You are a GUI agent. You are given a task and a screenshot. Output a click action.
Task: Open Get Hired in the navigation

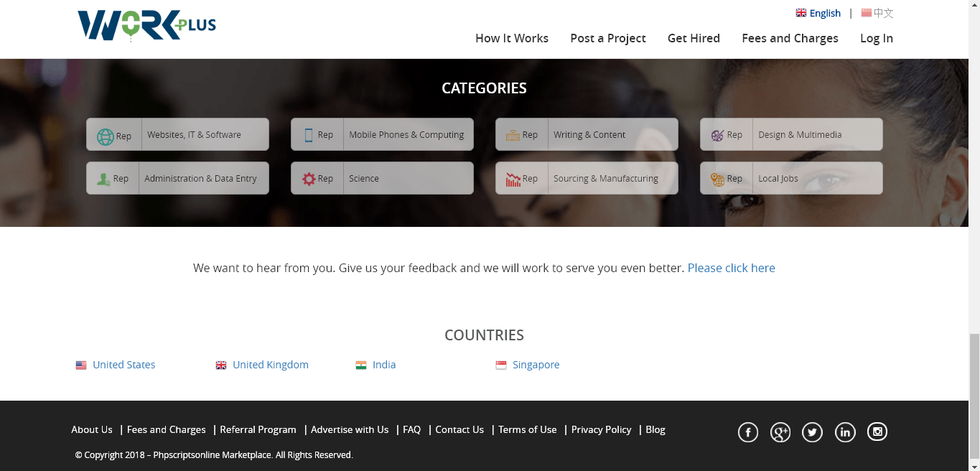point(694,38)
